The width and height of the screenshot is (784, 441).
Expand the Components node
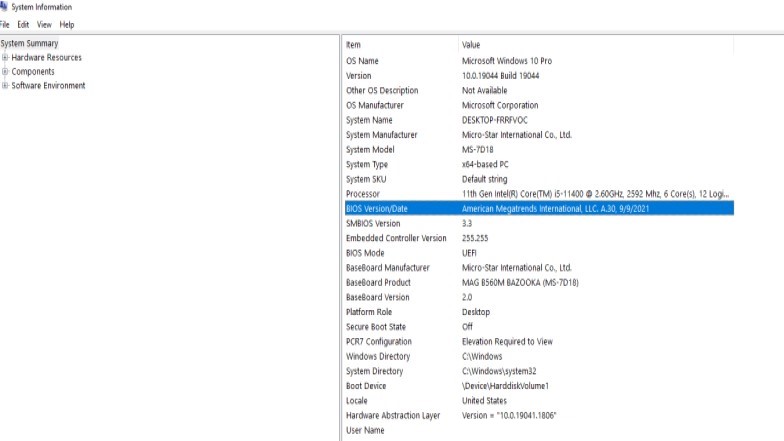[5, 72]
